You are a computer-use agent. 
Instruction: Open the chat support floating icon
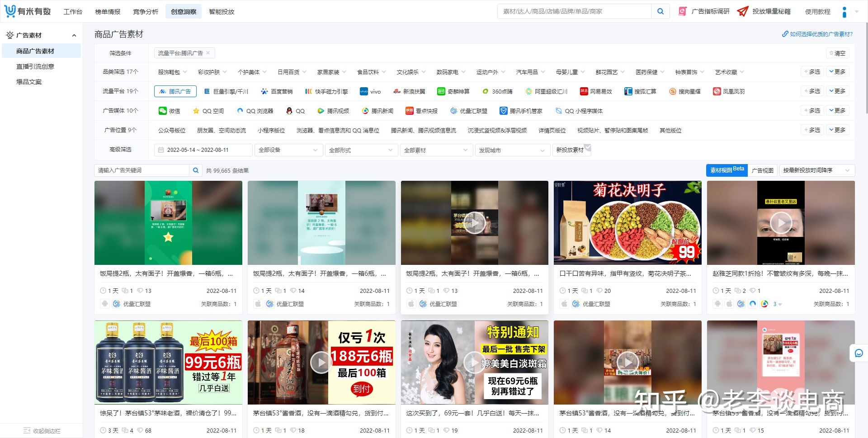[x=859, y=353]
